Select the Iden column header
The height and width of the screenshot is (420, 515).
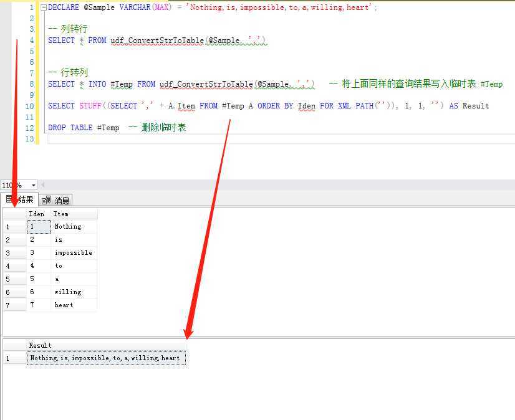click(39, 214)
